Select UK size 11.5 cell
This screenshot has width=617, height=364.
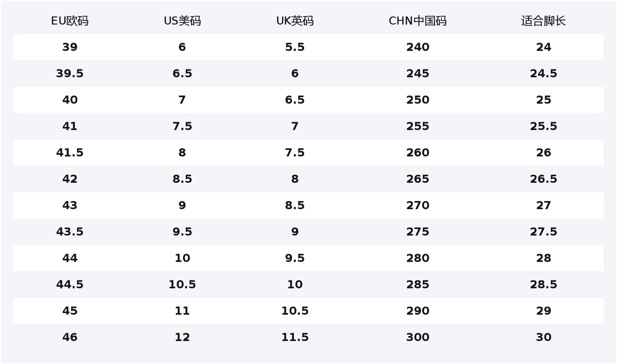[x=295, y=337]
